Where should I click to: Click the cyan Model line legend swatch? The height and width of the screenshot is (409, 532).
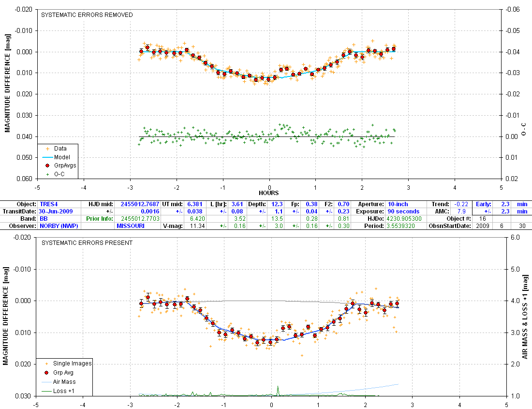click(x=46, y=157)
